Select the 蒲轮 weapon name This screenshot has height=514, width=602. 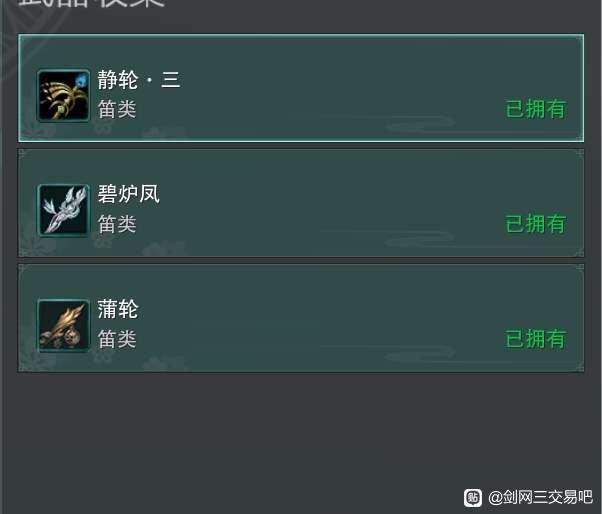point(117,309)
